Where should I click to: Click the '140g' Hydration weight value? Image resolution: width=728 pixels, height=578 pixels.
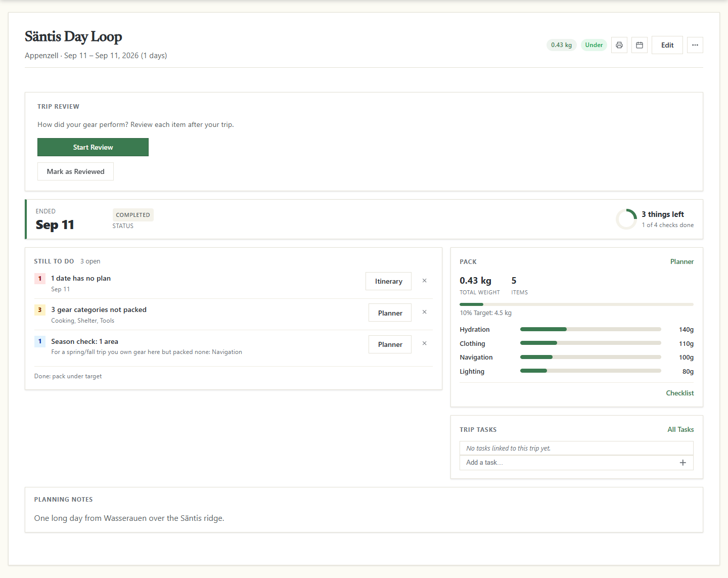(686, 330)
